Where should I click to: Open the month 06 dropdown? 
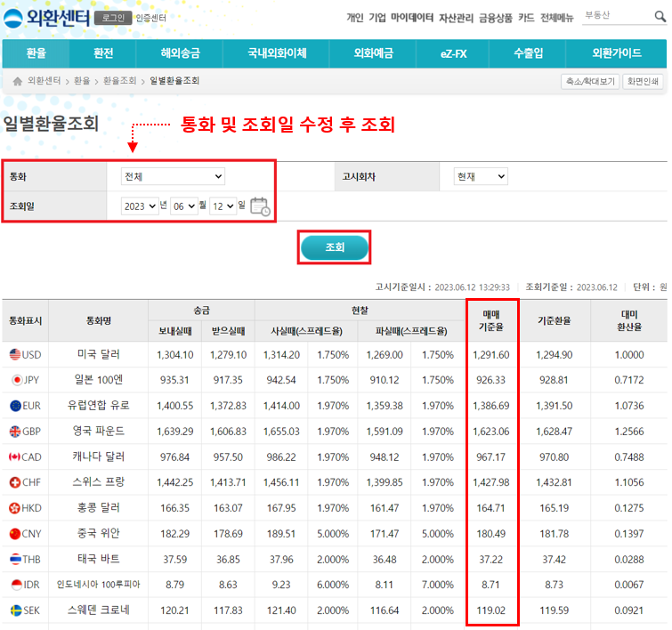(x=185, y=206)
